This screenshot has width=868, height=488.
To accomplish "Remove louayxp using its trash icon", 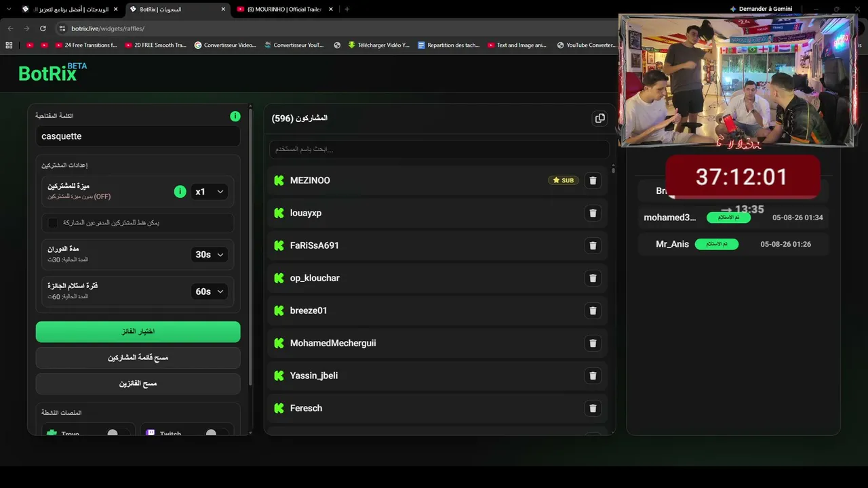I will [x=593, y=213].
